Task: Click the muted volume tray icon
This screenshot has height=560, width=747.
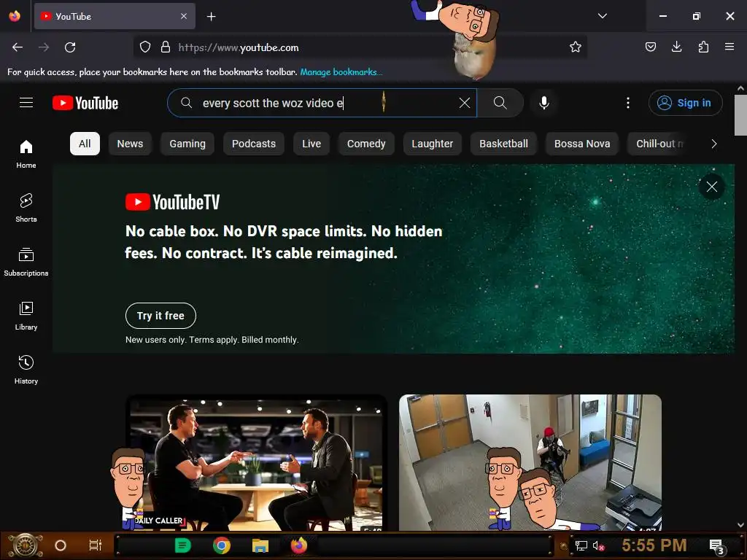Action: 598,546
